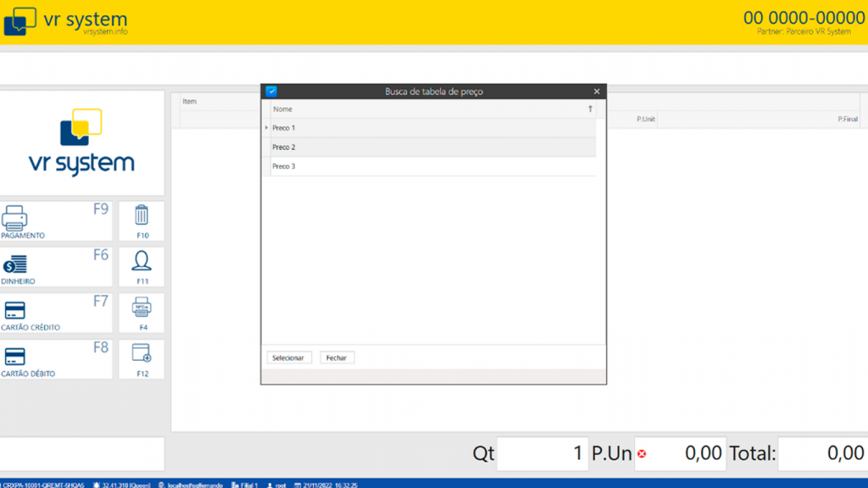Viewport: 868px width, 488px height.
Task: Open the F11 customer person icon
Action: pos(142,261)
